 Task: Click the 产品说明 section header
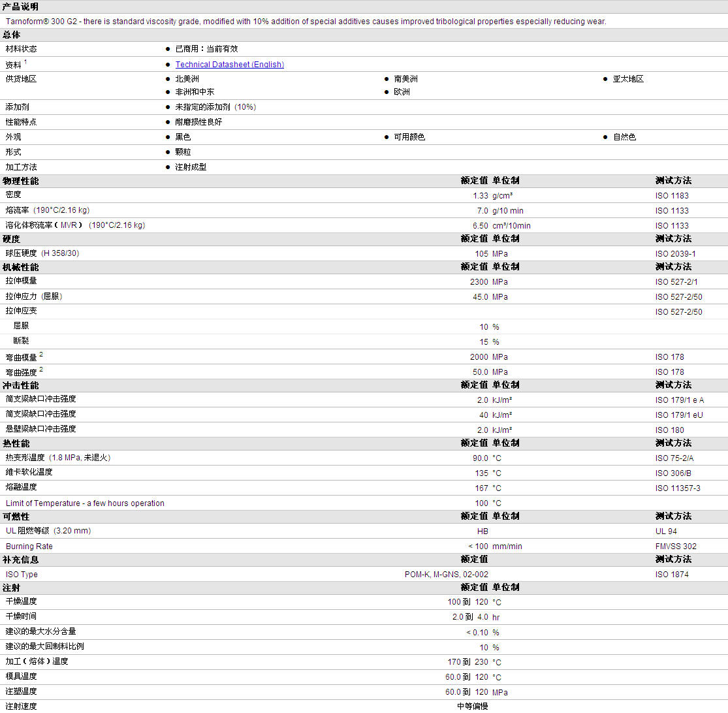20,7
